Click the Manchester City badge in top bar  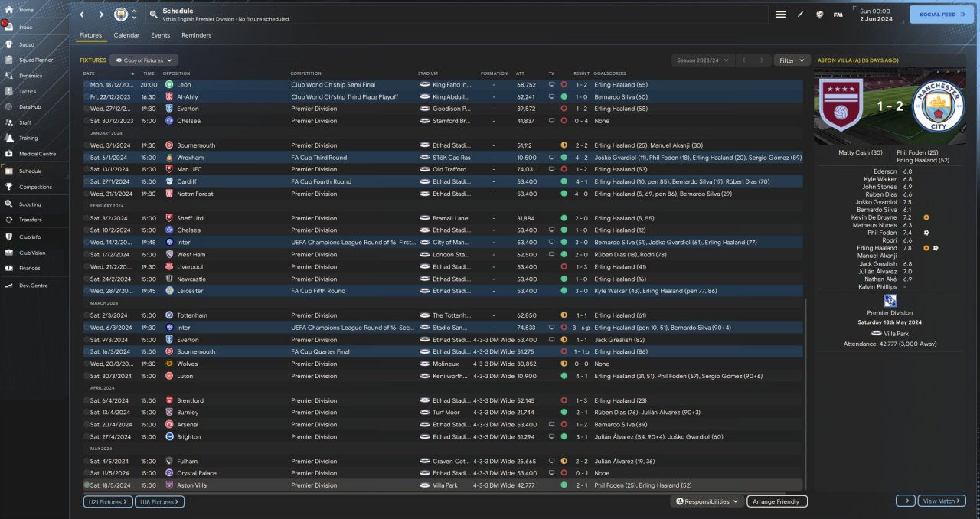coord(121,15)
